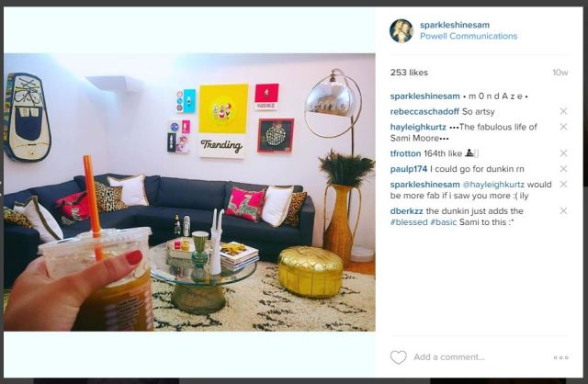588x384 pixels.
Task: Delete tfrotton's 164th like comment
Action: [x=563, y=153]
